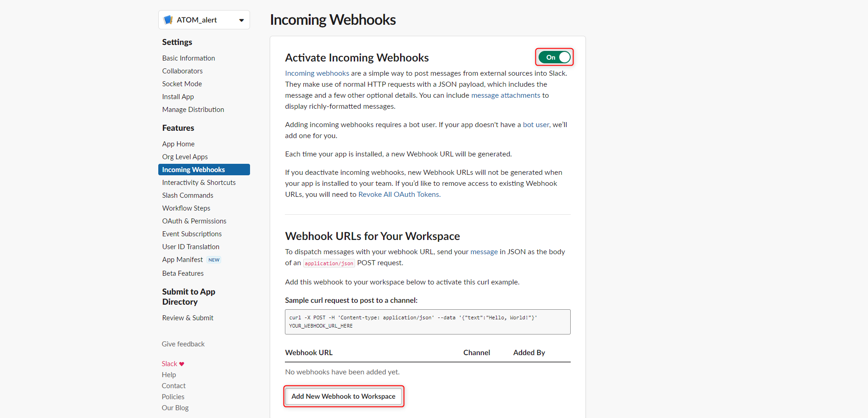
Task: Click the red heart next to Slack
Action: click(182, 364)
